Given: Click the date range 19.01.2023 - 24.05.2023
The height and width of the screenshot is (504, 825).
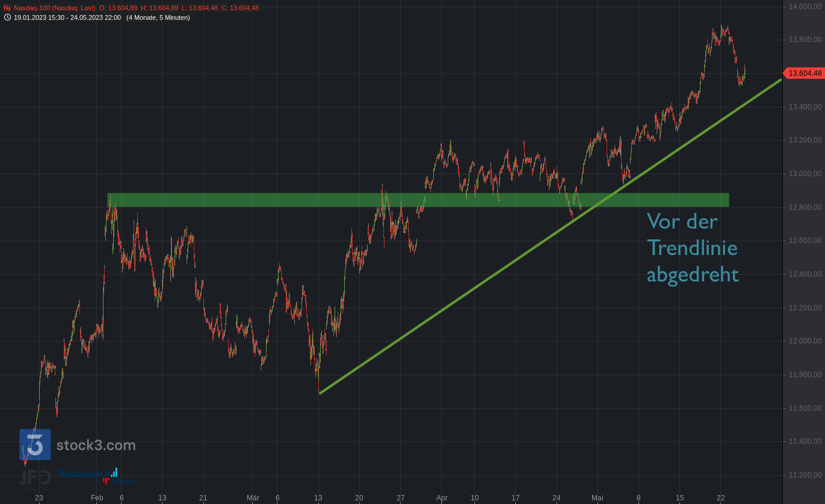Looking at the screenshot, I should tap(67, 17).
